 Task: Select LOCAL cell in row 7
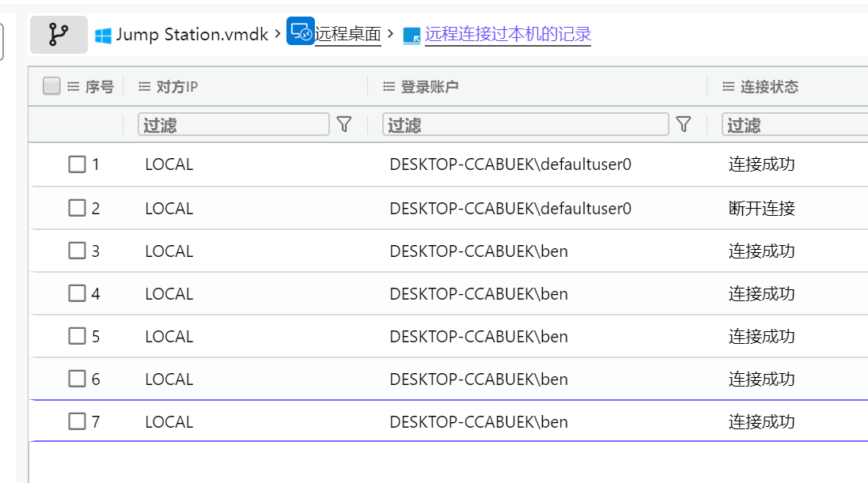[x=169, y=422]
